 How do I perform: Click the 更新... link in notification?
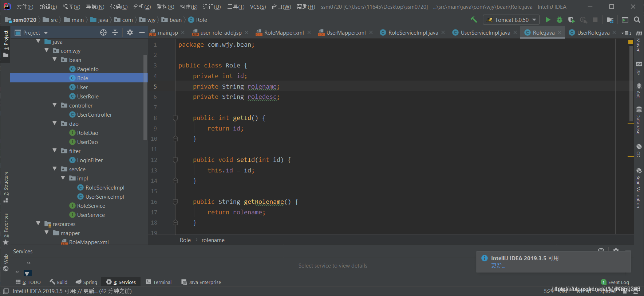tap(498, 265)
